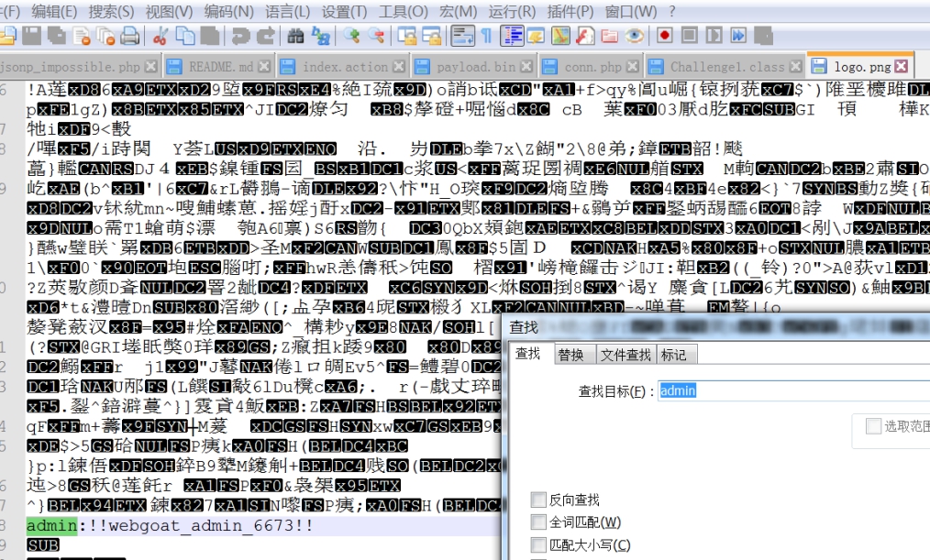Click the Zoom Out magnifier icon
The height and width of the screenshot is (560, 930).
coord(376,36)
